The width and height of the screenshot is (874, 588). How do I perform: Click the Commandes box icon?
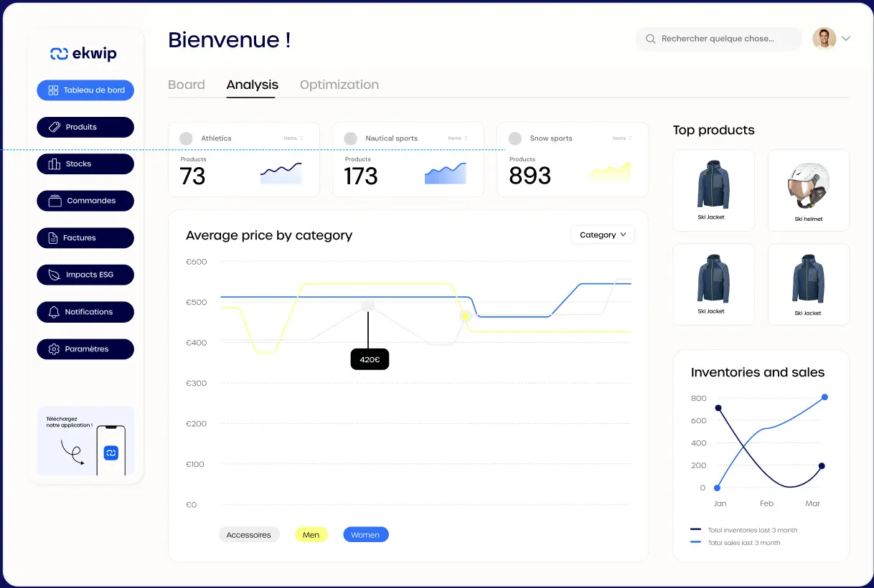[55, 201]
